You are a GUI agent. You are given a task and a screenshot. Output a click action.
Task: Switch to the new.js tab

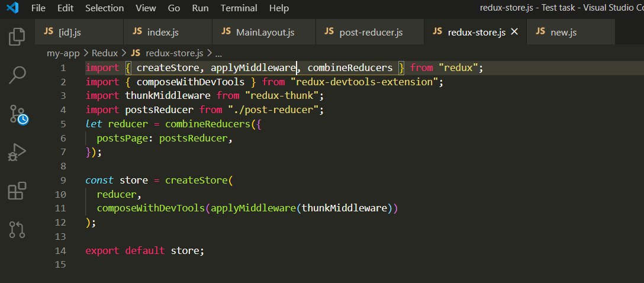pos(571,31)
